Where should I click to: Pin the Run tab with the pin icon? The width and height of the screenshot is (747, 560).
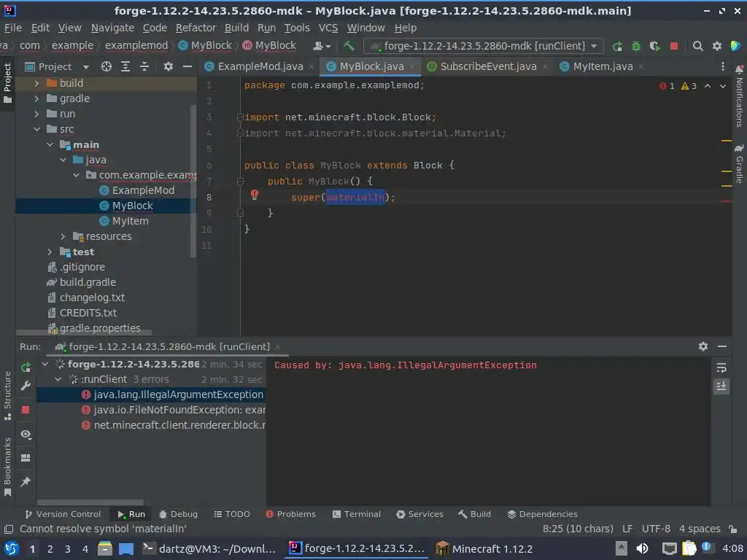(x=26, y=481)
